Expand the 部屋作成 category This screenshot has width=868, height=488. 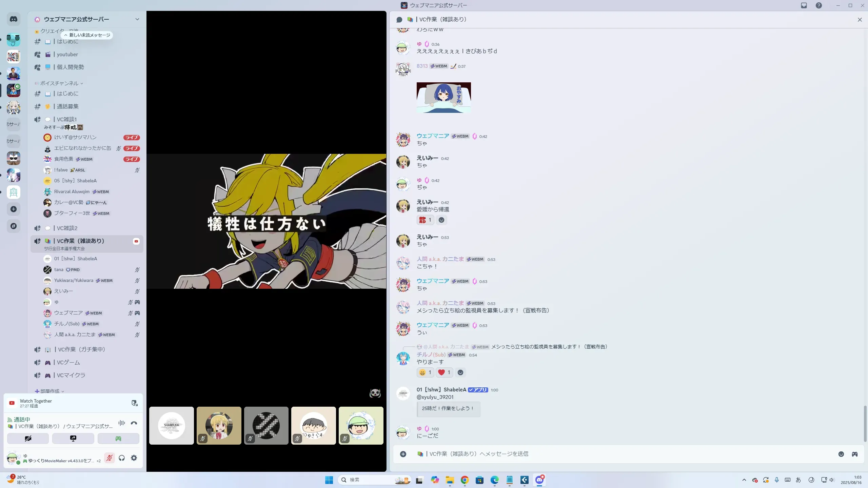50,391
